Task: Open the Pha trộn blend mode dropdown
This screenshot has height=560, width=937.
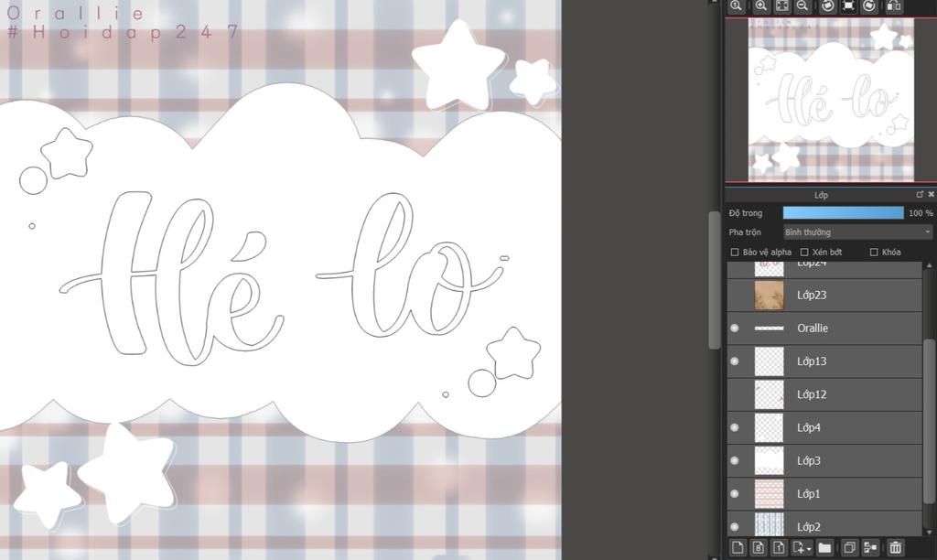Action: coord(857,232)
